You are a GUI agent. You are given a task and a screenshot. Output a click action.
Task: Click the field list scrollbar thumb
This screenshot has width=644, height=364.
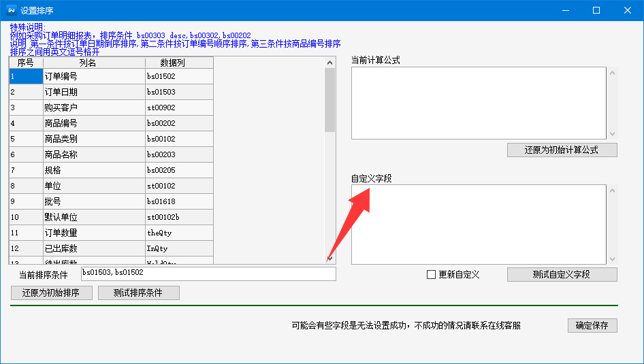[x=330, y=100]
